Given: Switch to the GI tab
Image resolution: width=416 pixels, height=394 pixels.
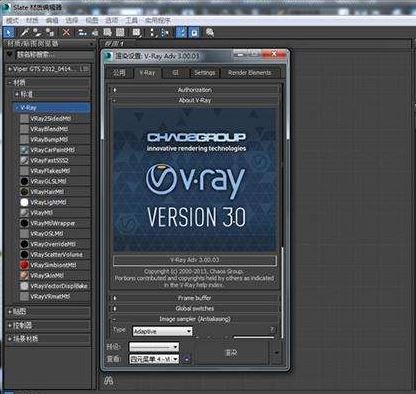Looking at the screenshot, I should (175, 73).
